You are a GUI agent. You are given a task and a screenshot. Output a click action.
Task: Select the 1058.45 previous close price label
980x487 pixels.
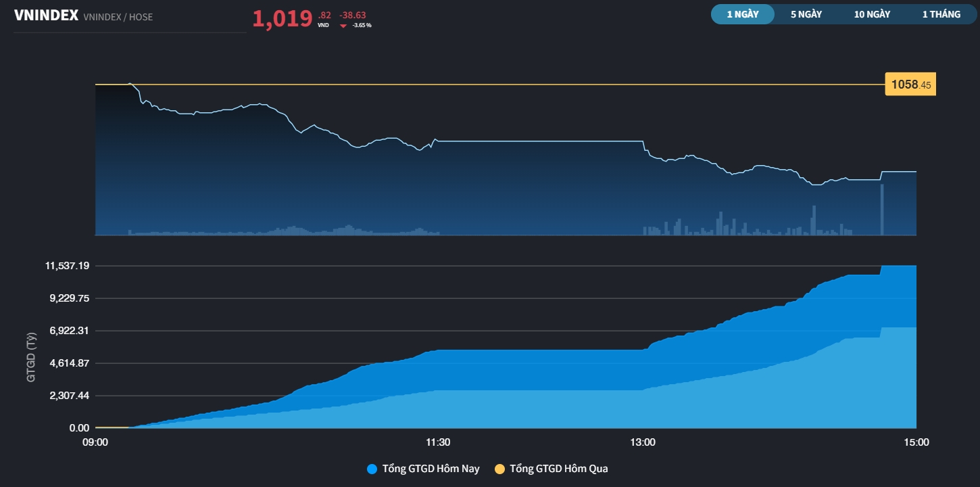pos(910,84)
